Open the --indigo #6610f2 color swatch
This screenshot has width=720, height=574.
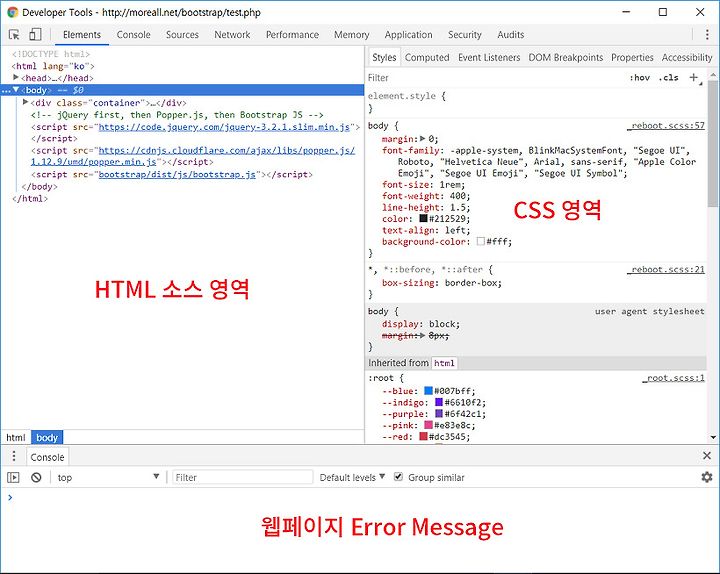(439, 402)
